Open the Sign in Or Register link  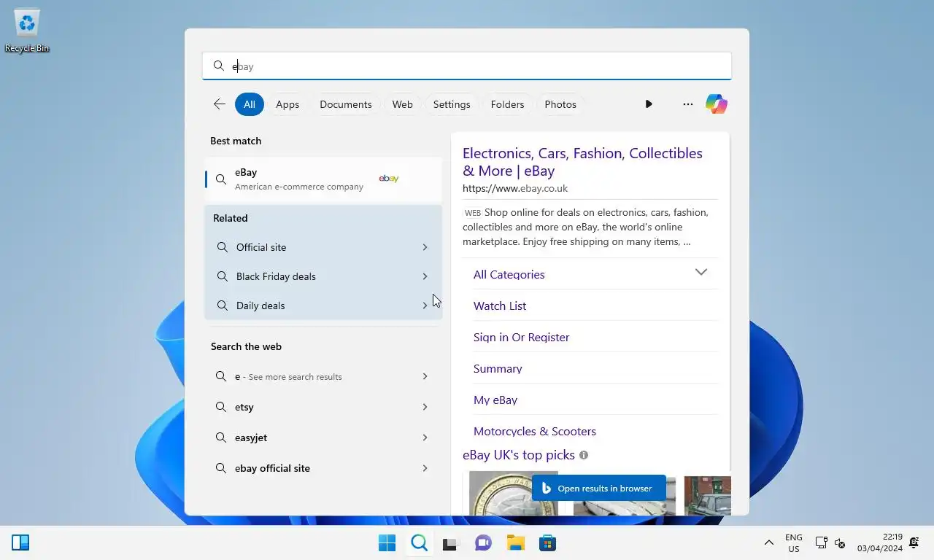coord(521,337)
